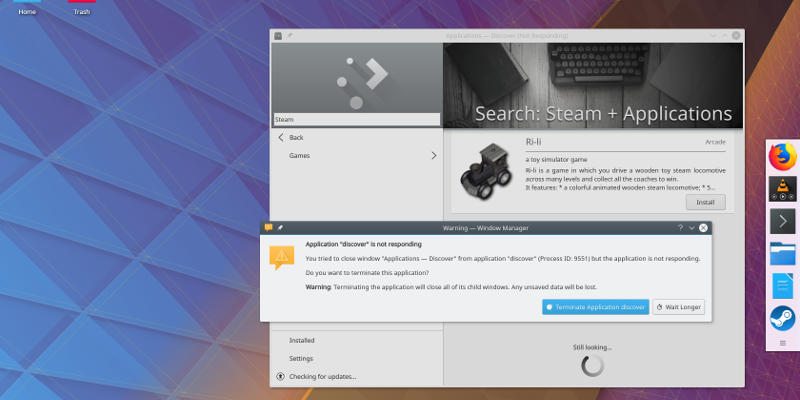This screenshot has height=400, width=800.
Task: Click the Ri-li application title
Action: tap(533, 142)
